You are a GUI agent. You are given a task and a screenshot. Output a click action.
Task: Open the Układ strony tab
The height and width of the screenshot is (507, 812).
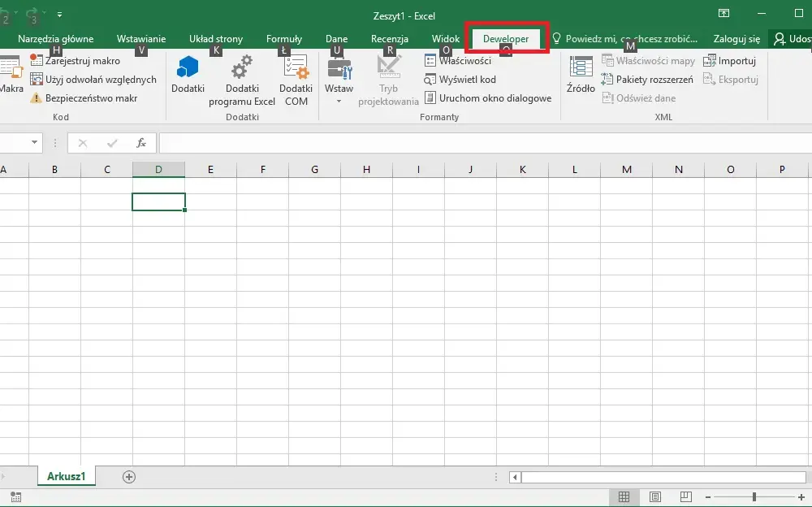216,39
